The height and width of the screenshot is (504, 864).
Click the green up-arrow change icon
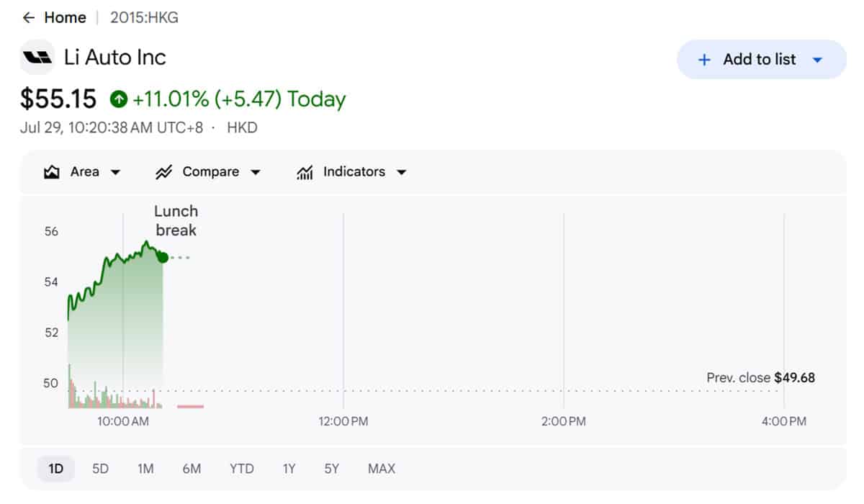pyautogui.click(x=119, y=99)
